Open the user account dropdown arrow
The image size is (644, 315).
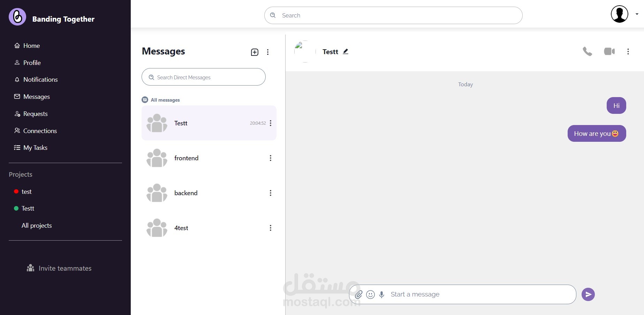coord(637,14)
